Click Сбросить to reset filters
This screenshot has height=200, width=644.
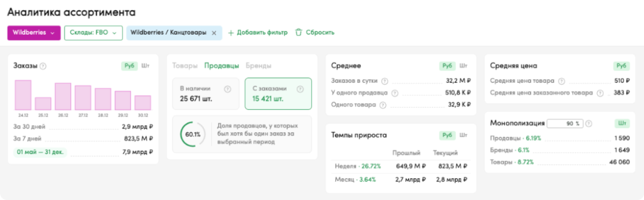(315, 33)
